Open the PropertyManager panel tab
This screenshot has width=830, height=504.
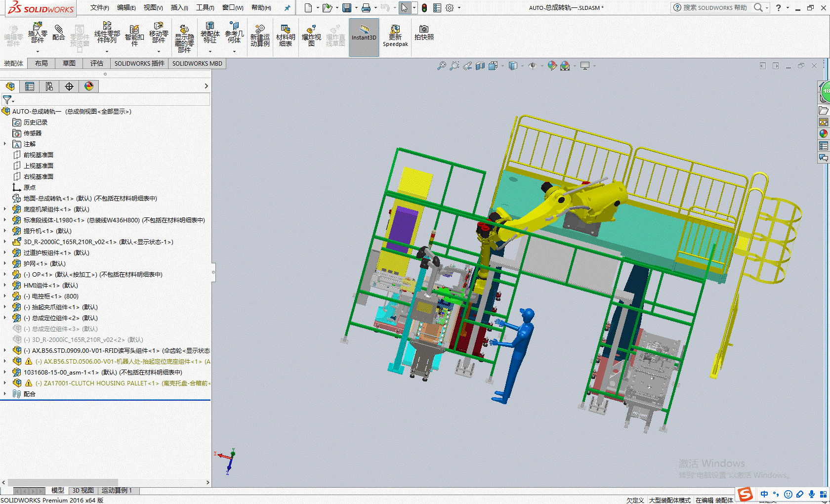(x=30, y=86)
